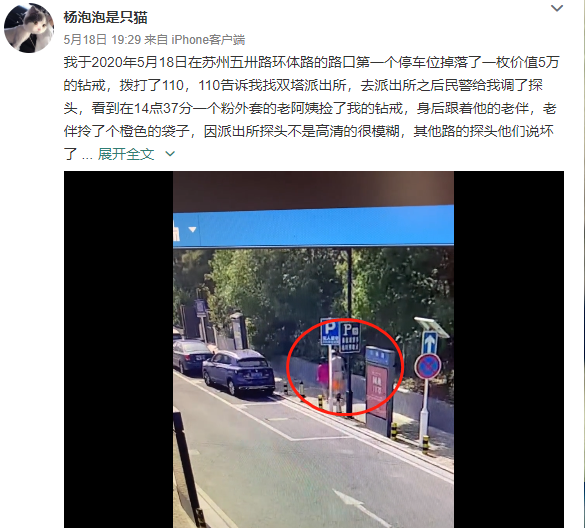Click the post body text paragraph
This screenshot has width=585, height=528.
coord(311,108)
